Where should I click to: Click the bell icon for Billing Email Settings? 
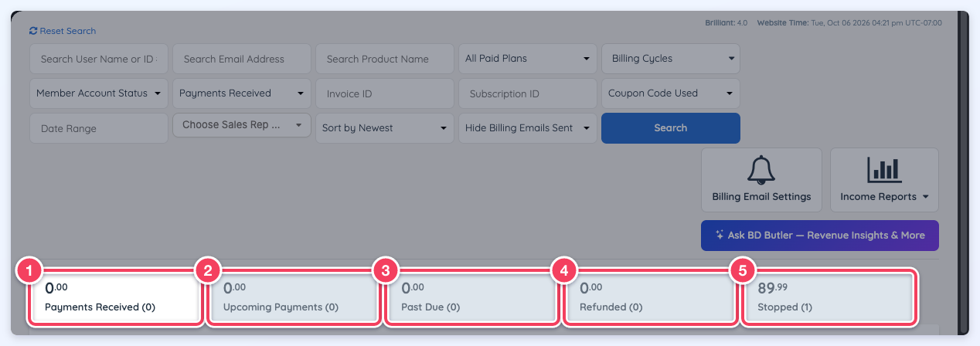pyautogui.click(x=761, y=170)
